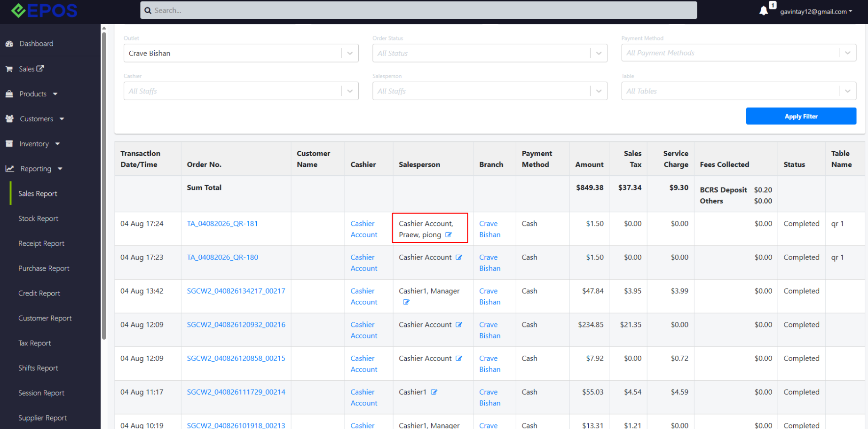This screenshot has height=429, width=868.
Task: Open Tax Report in sidebar
Action: point(34,343)
